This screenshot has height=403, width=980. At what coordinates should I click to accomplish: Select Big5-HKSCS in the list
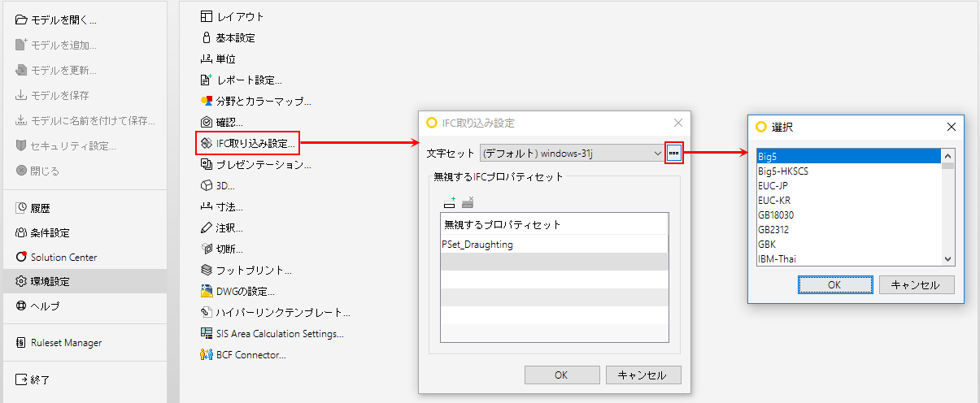coord(849,171)
